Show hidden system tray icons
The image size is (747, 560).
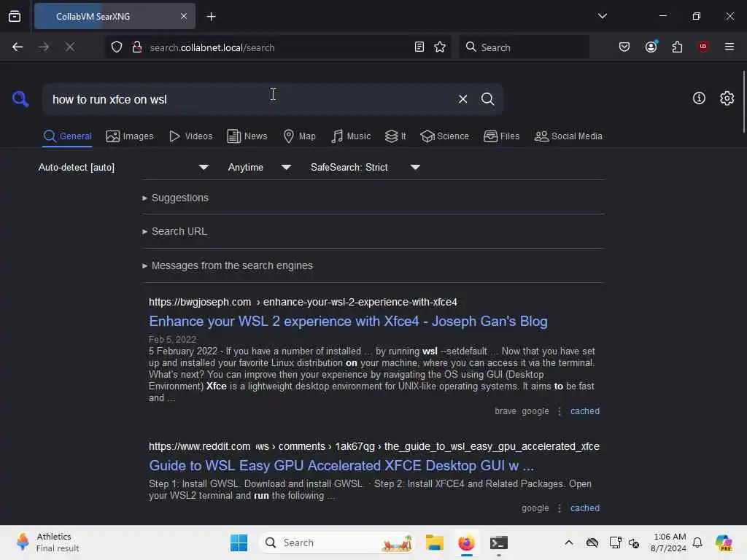point(568,542)
